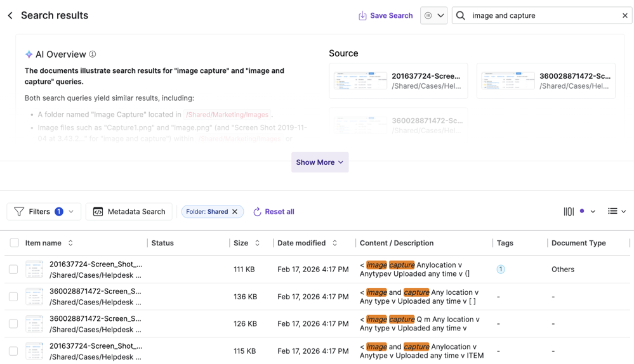Click the Reset all refresh icon
The width and height of the screenshot is (634, 364).
pos(257,212)
